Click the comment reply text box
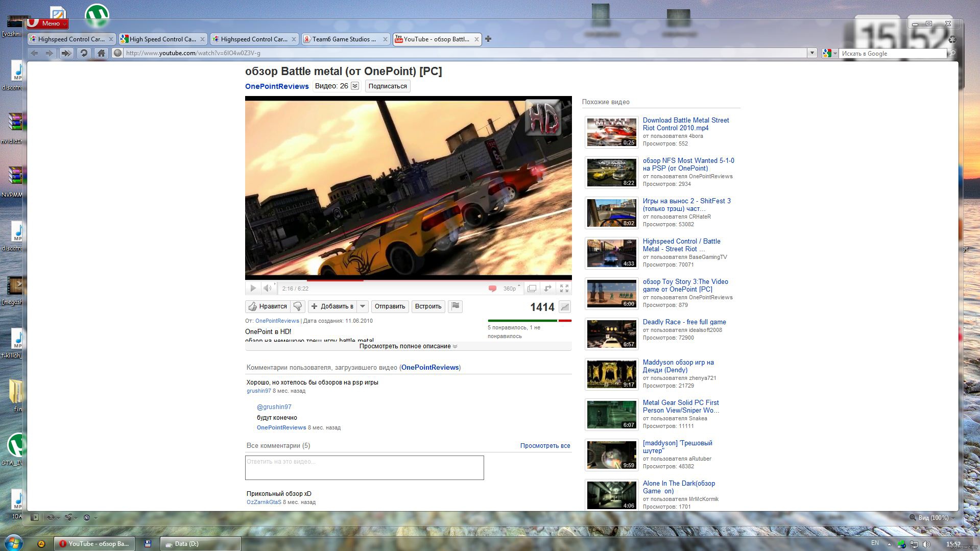Viewport: 980px width, 551px height. pos(365,468)
